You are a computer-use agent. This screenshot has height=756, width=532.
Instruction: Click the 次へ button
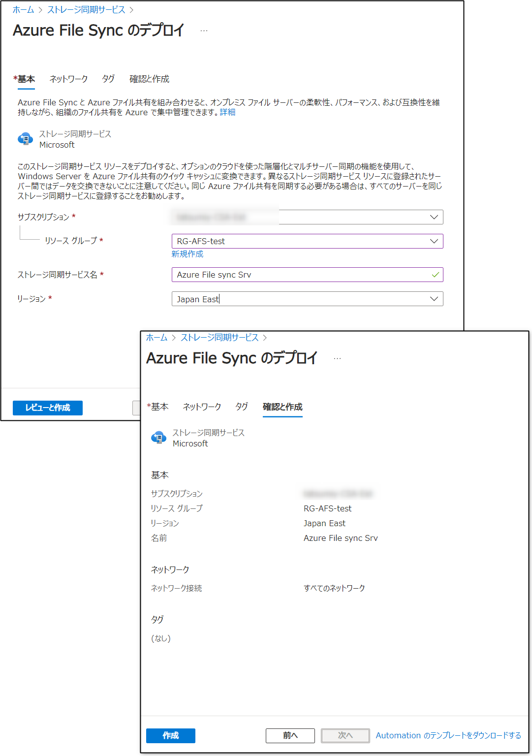tap(345, 736)
